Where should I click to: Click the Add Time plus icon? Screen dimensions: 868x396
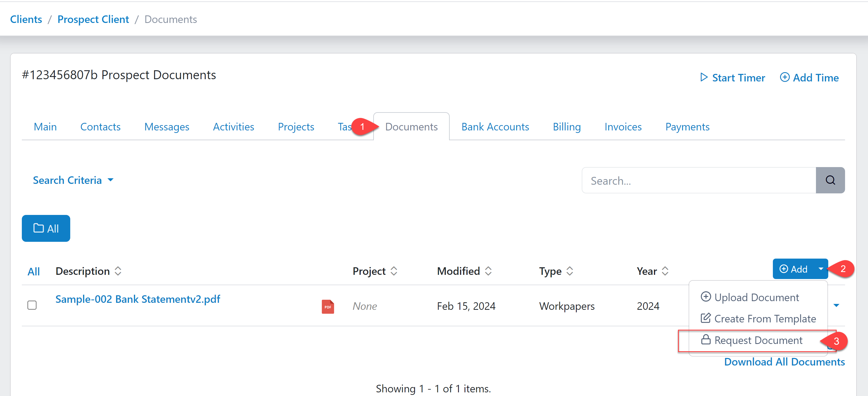(785, 77)
